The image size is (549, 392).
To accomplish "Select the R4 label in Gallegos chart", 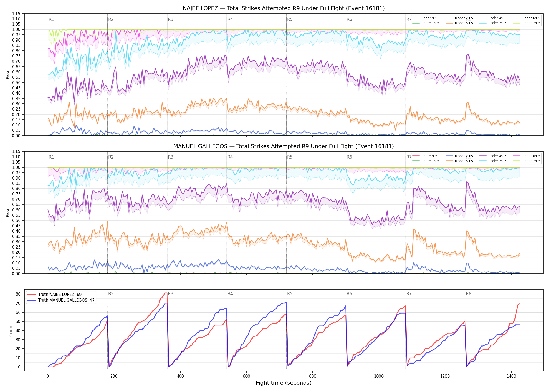I will point(230,157).
